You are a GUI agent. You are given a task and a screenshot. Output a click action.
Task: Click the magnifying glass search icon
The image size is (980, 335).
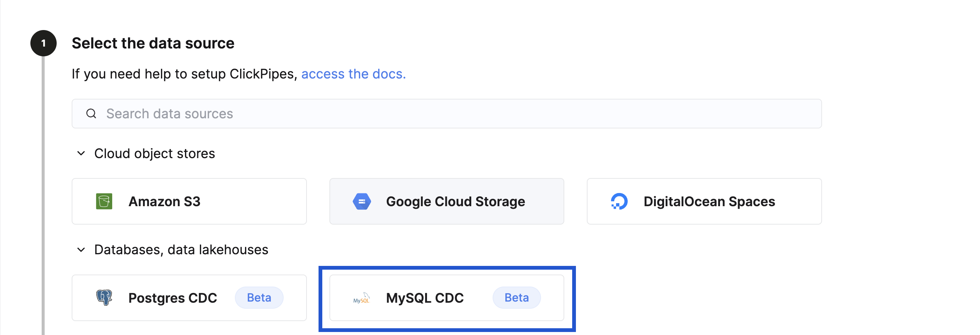pos(92,113)
